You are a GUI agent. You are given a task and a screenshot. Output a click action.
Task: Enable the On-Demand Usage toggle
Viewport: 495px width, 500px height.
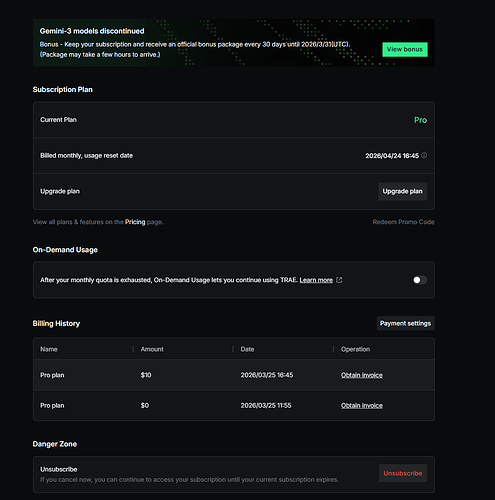[420, 280]
